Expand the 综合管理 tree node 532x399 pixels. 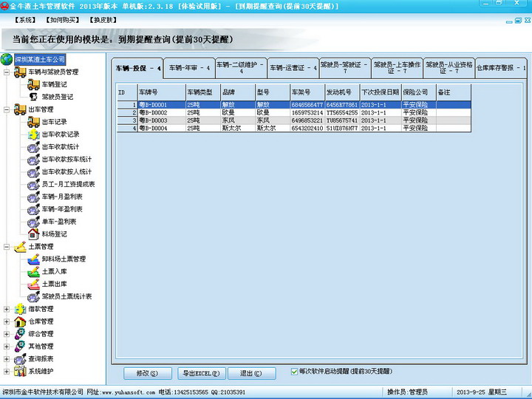point(7,334)
